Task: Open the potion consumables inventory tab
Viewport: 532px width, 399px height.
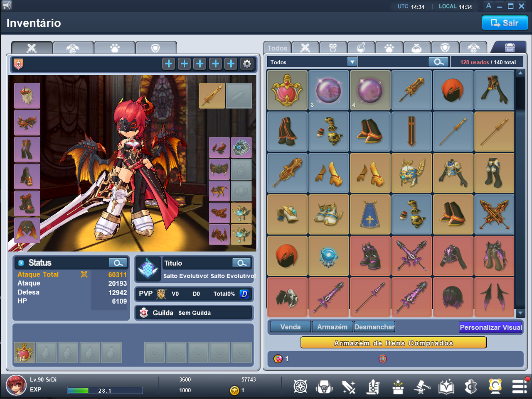Action: pyautogui.click(x=361, y=48)
